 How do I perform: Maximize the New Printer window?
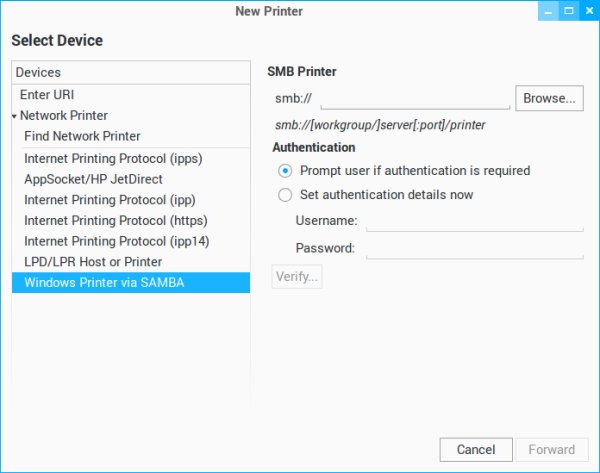pyautogui.click(x=569, y=11)
